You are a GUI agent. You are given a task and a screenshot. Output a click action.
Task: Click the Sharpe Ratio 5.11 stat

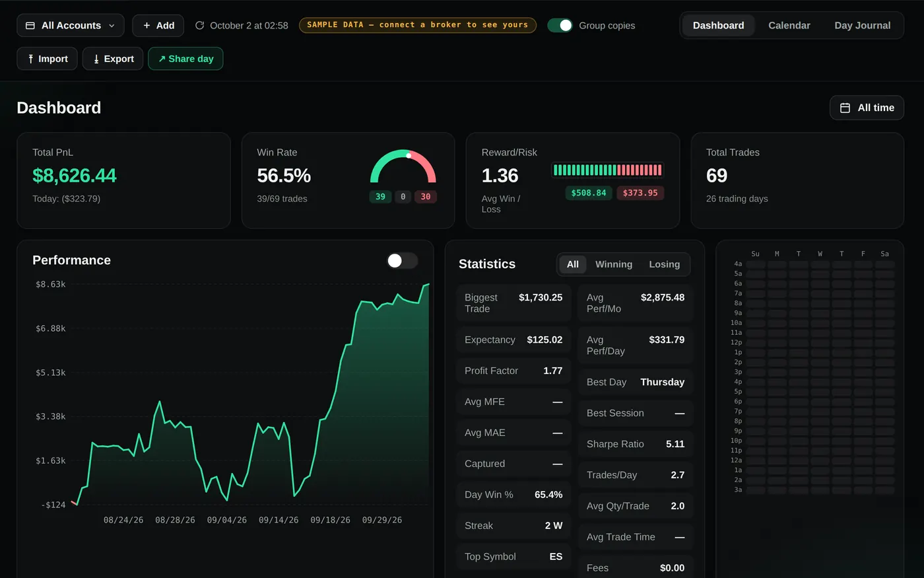636,444
